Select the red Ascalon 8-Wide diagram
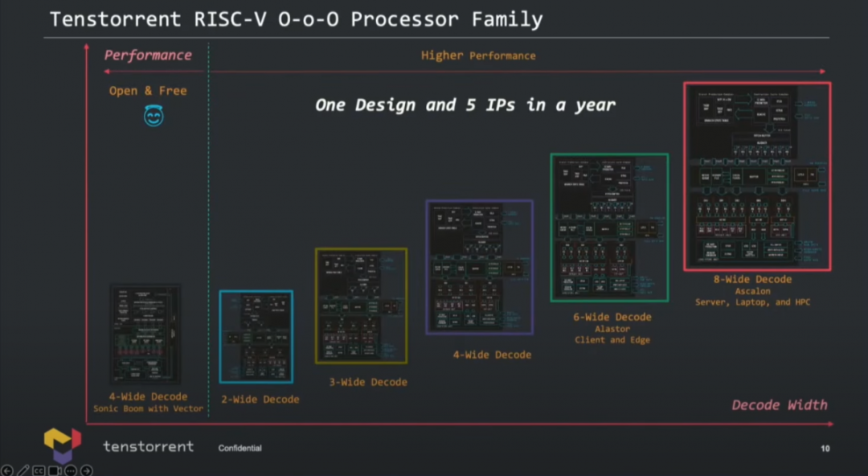The height and width of the screenshot is (476, 868). (757, 176)
